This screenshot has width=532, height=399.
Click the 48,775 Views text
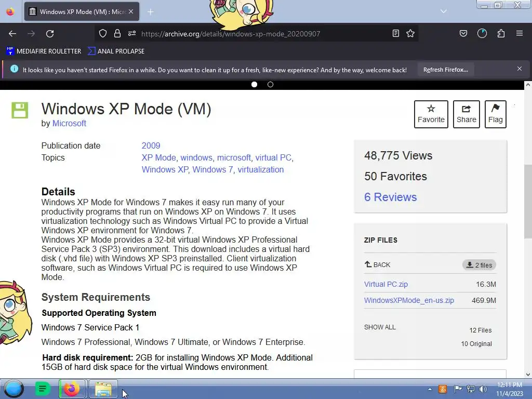[x=398, y=155]
